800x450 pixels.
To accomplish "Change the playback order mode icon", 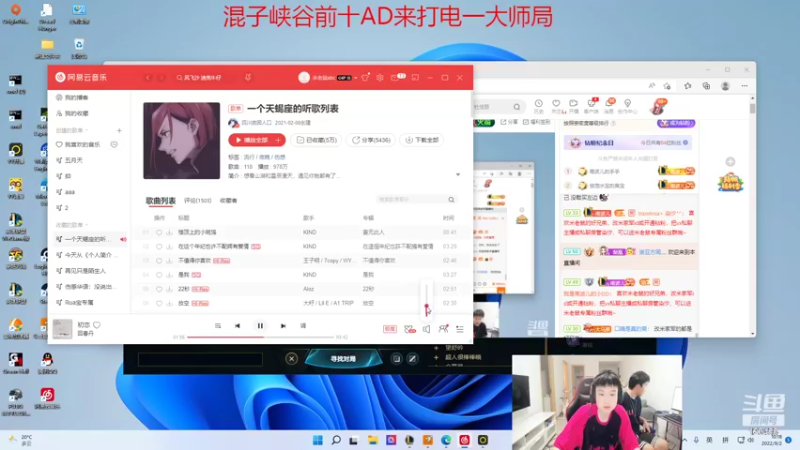I will point(218,326).
